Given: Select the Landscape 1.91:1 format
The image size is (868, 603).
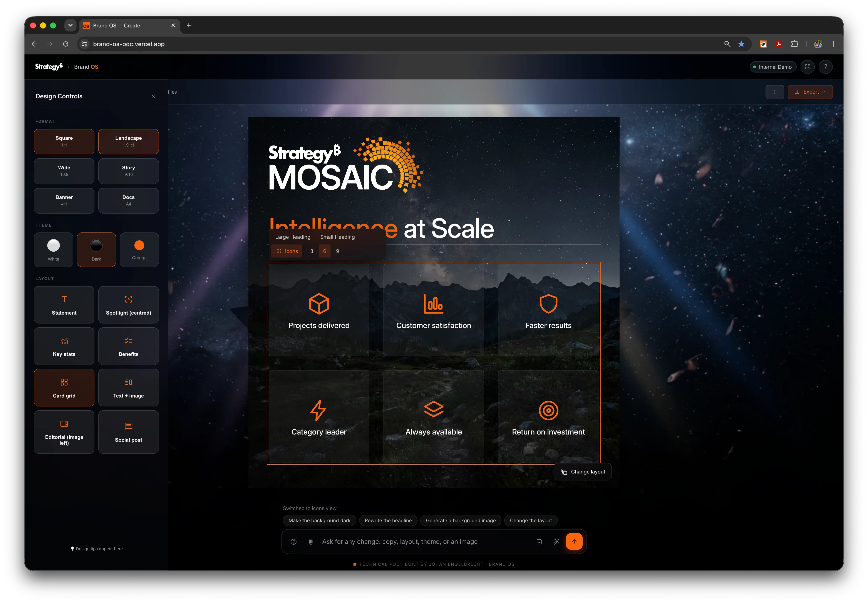Looking at the screenshot, I should coord(128,141).
